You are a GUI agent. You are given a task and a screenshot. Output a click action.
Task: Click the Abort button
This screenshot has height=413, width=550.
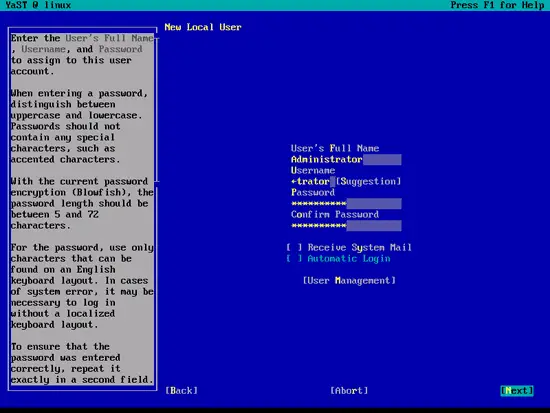pos(349,391)
